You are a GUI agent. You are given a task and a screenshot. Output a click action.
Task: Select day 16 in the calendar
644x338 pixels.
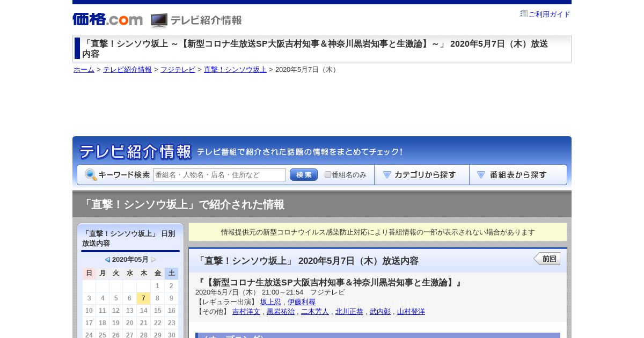click(171, 311)
